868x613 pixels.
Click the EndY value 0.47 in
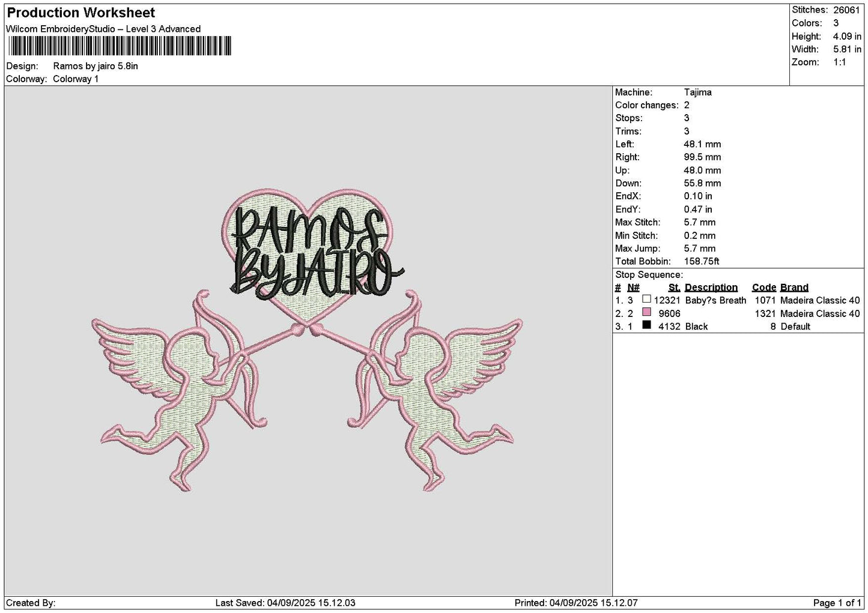point(698,210)
